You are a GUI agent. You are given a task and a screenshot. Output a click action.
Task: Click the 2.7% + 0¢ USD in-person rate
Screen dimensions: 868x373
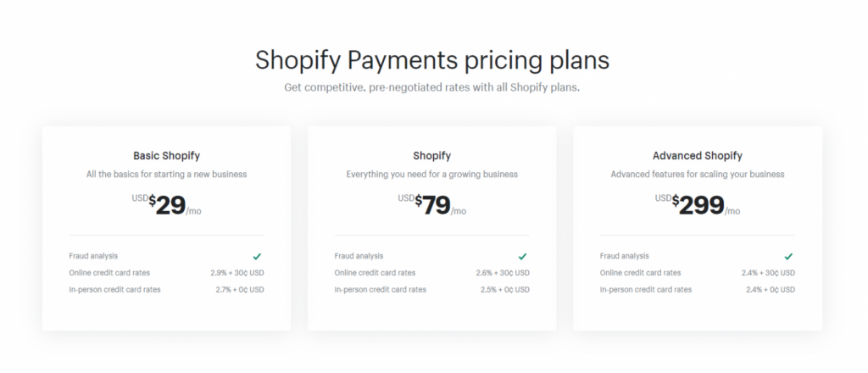240,289
